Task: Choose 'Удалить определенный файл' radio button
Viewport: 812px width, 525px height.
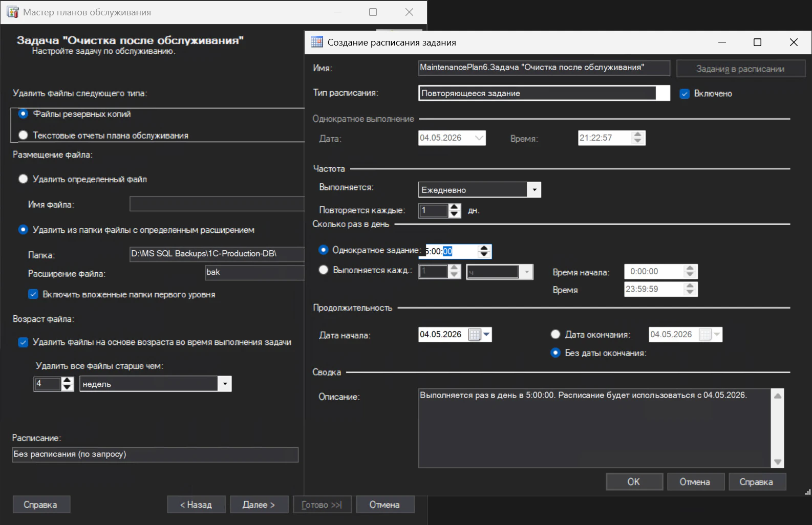Action: 23,179
